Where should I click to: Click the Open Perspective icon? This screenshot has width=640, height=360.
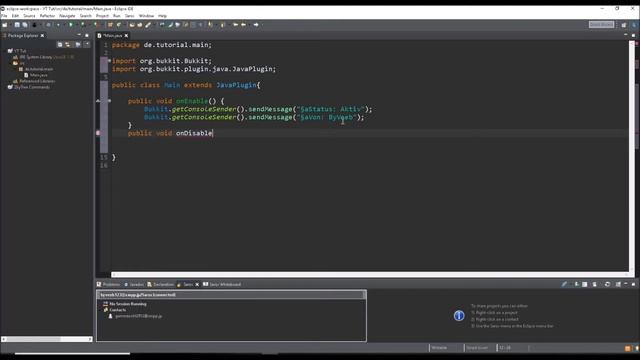pos(624,25)
